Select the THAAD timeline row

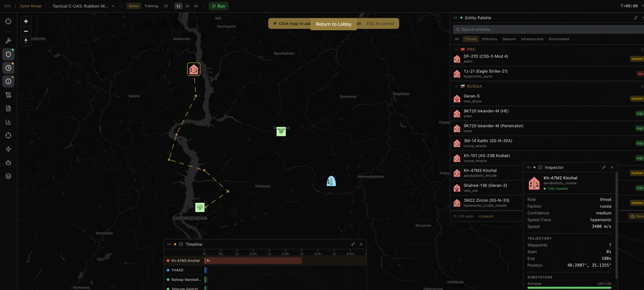coord(265,270)
